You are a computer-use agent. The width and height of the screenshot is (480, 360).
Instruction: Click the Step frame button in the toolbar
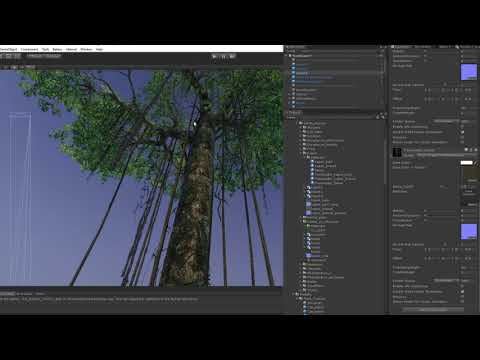click(x=232, y=56)
